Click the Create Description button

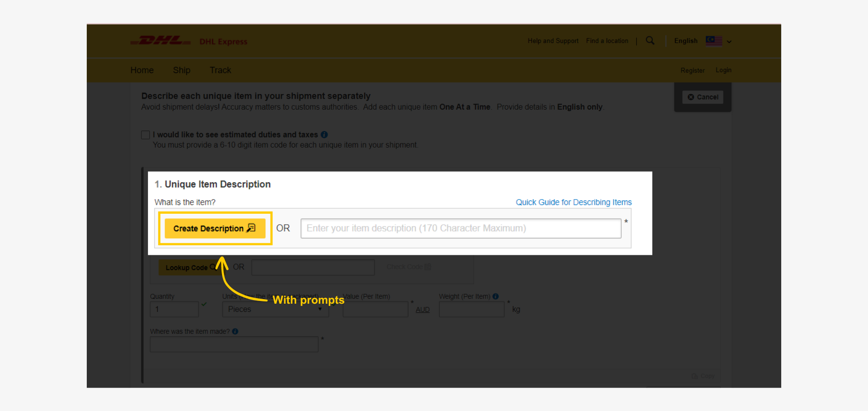[x=215, y=228]
